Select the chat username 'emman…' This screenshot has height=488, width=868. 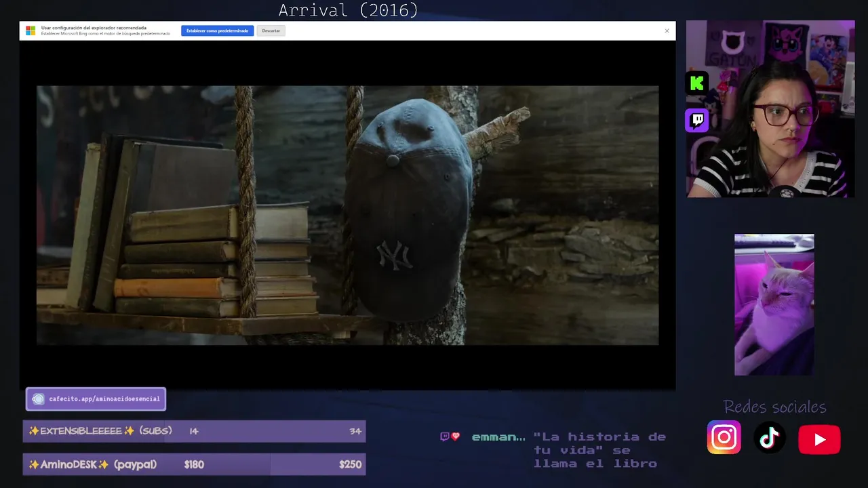pyautogui.click(x=498, y=438)
